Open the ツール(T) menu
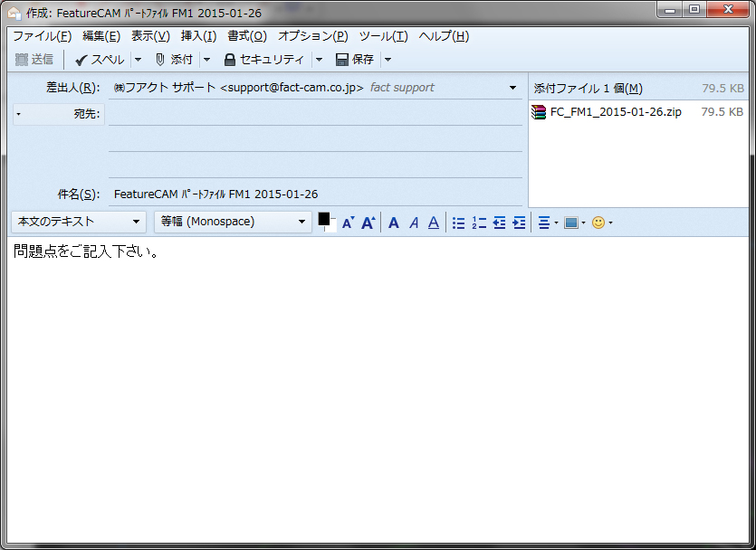Image resolution: width=756 pixels, height=550 pixels. 383,36
